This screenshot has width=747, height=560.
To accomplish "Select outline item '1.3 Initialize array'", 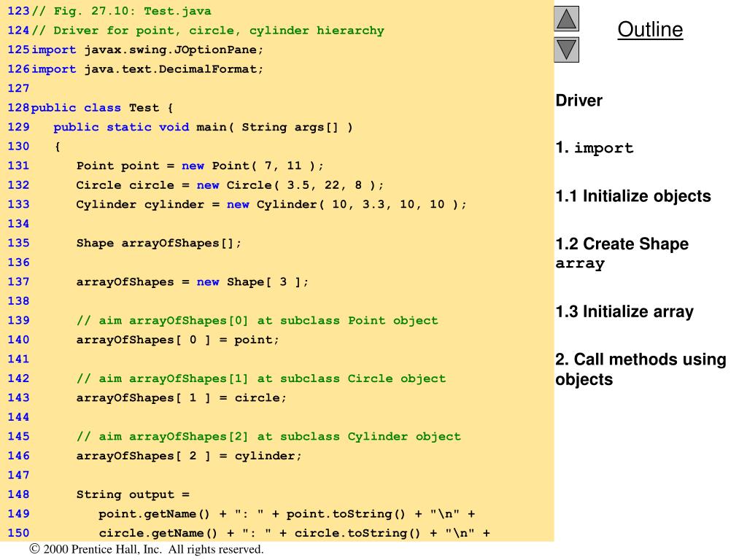I will point(624,311).
